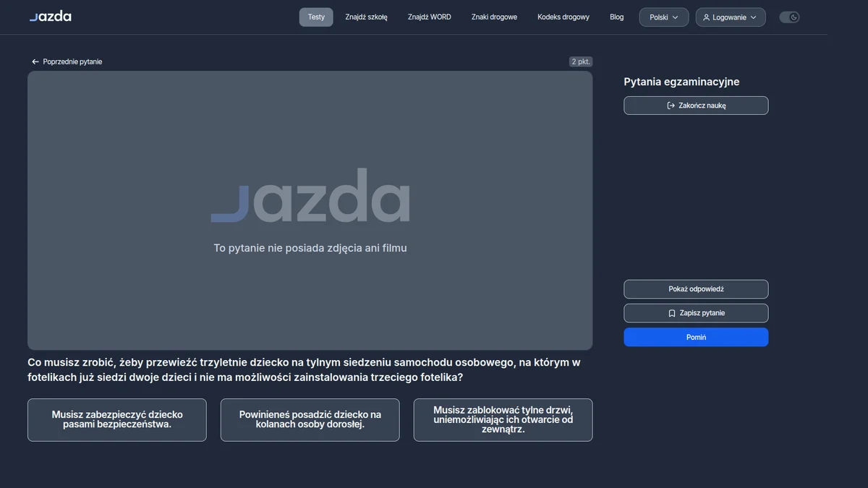Skip the question with Pomiń

click(696, 337)
